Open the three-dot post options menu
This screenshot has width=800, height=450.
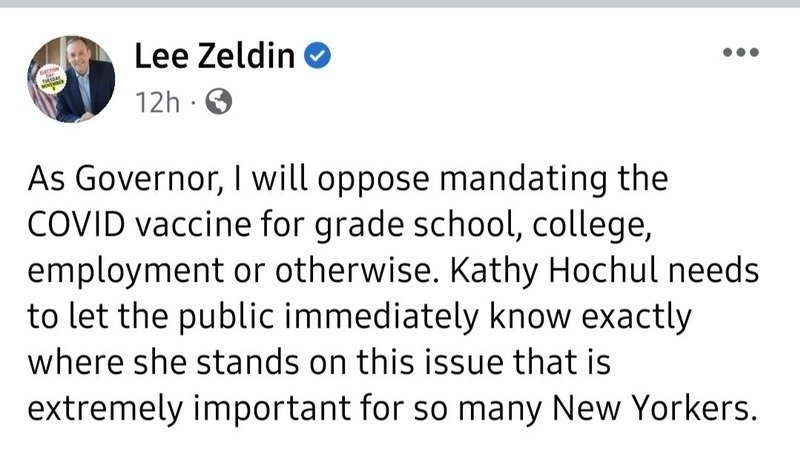740,52
